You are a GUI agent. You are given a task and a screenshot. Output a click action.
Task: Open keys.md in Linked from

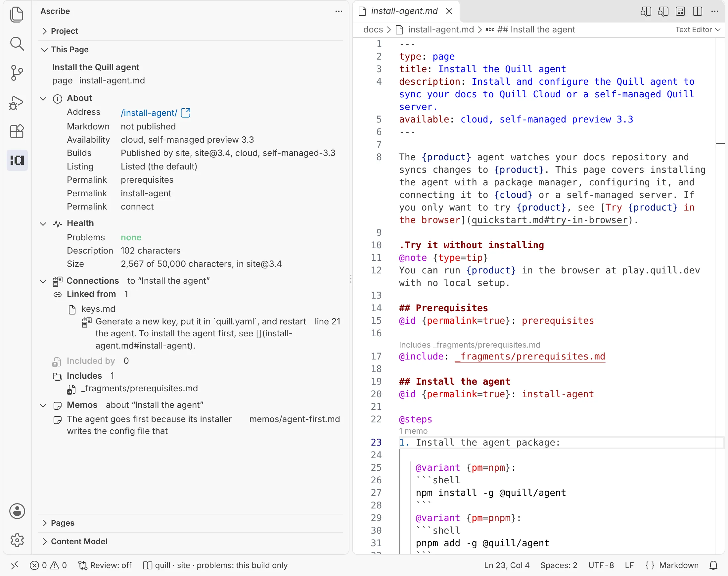pos(98,309)
